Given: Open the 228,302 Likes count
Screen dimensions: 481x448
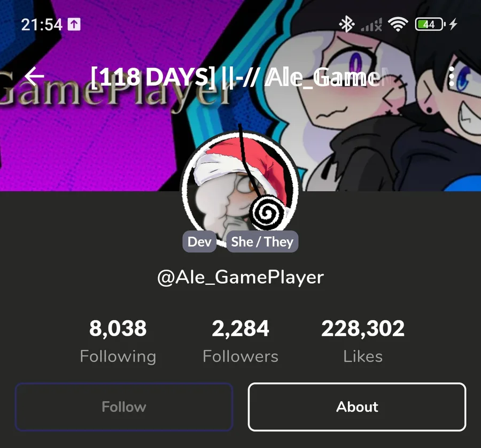Looking at the screenshot, I should tap(363, 341).
